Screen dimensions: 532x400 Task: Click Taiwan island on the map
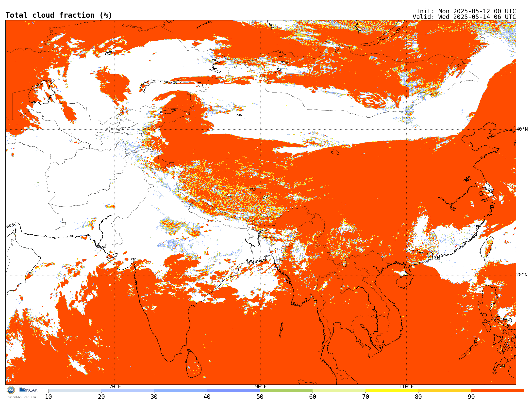coord(487,248)
